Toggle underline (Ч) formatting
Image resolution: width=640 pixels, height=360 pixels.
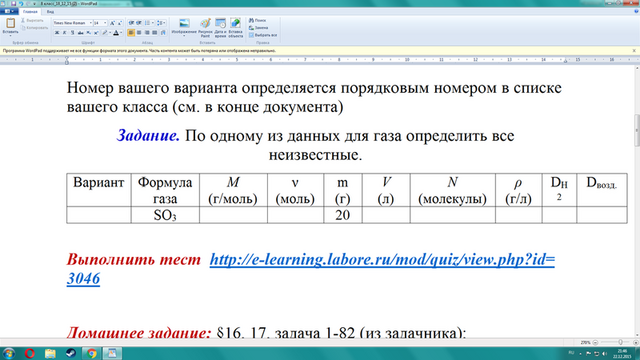(72, 33)
